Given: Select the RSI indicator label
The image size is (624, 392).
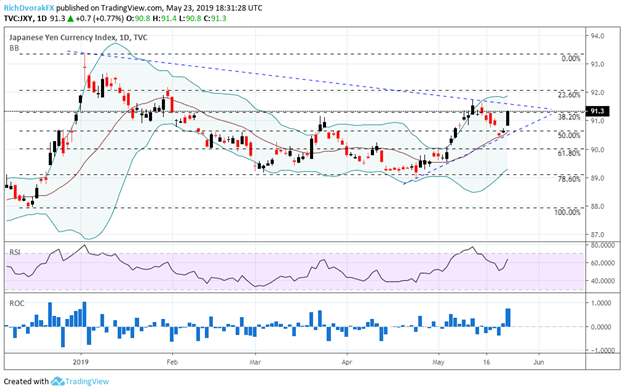Looking at the screenshot, I should coord(15,252).
